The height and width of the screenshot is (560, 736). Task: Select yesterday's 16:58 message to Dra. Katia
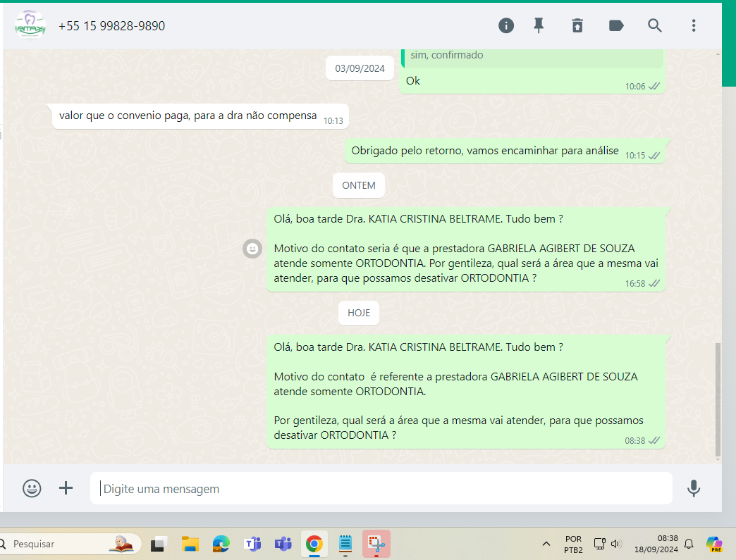click(x=466, y=249)
